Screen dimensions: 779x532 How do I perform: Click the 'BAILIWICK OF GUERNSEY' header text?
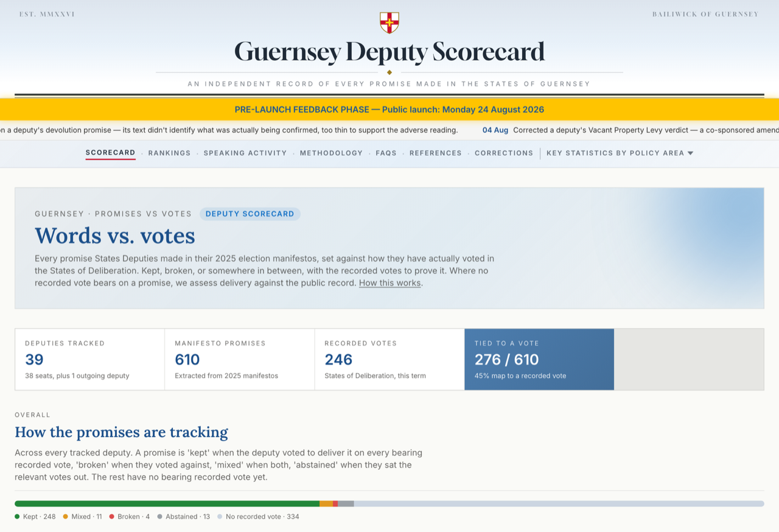(705, 14)
